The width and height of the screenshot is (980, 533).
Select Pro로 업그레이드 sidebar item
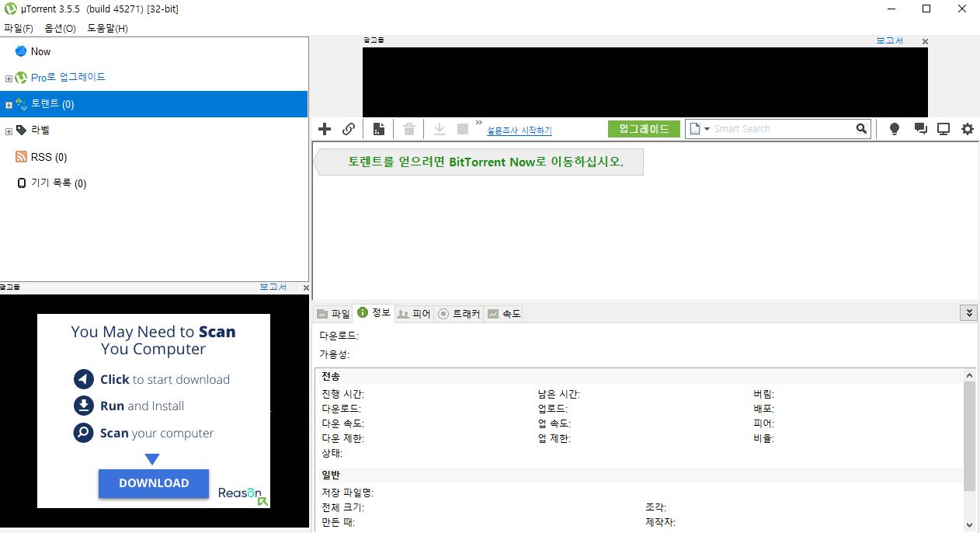68,78
